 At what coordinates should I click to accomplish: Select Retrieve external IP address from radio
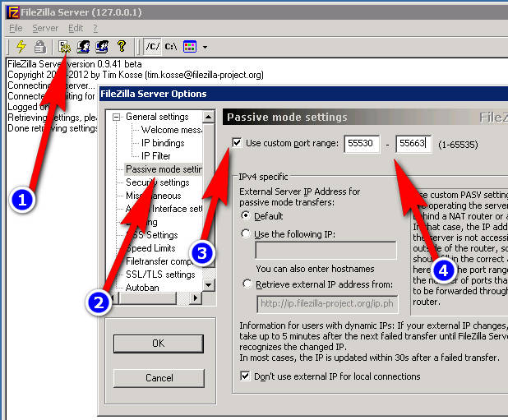pyautogui.click(x=247, y=284)
